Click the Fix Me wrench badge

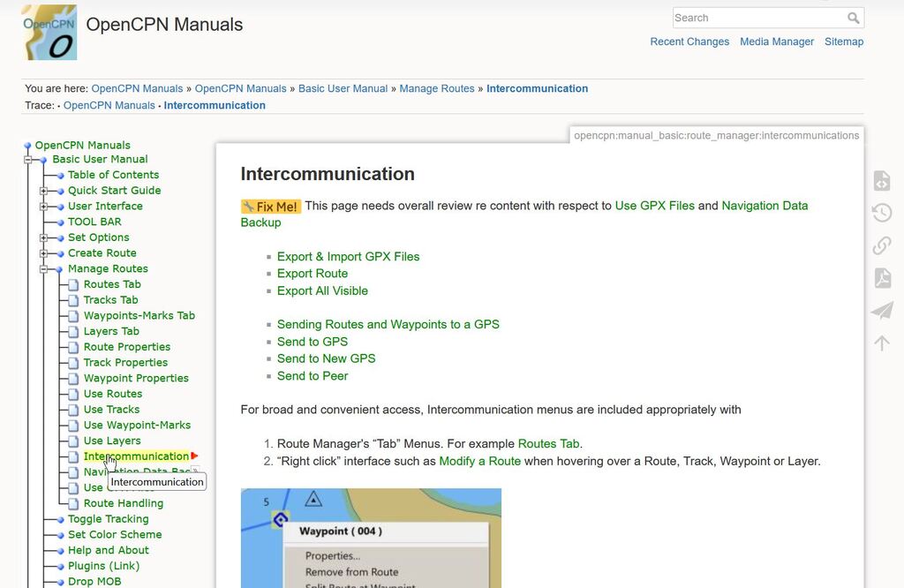click(x=270, y=207)
